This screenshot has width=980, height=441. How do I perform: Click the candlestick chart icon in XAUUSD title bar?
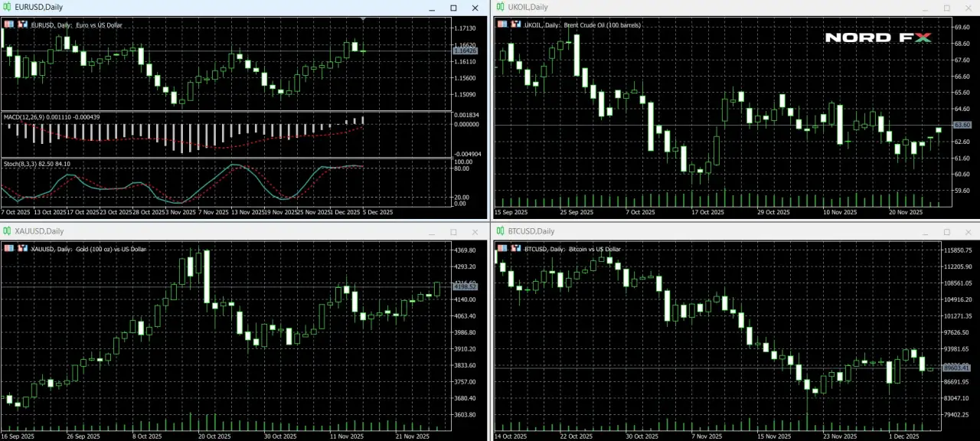pyautogui.click(x=7, y=231)
